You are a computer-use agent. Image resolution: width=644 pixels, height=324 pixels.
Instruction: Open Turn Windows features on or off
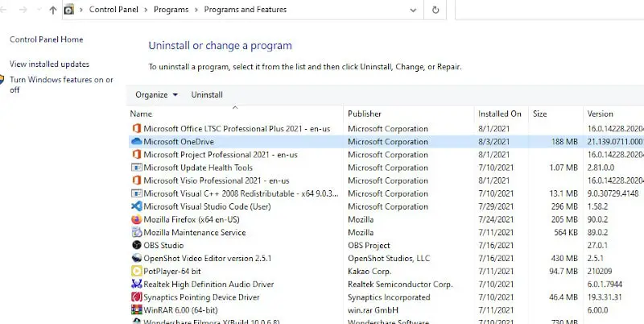[x=61, y=85]
